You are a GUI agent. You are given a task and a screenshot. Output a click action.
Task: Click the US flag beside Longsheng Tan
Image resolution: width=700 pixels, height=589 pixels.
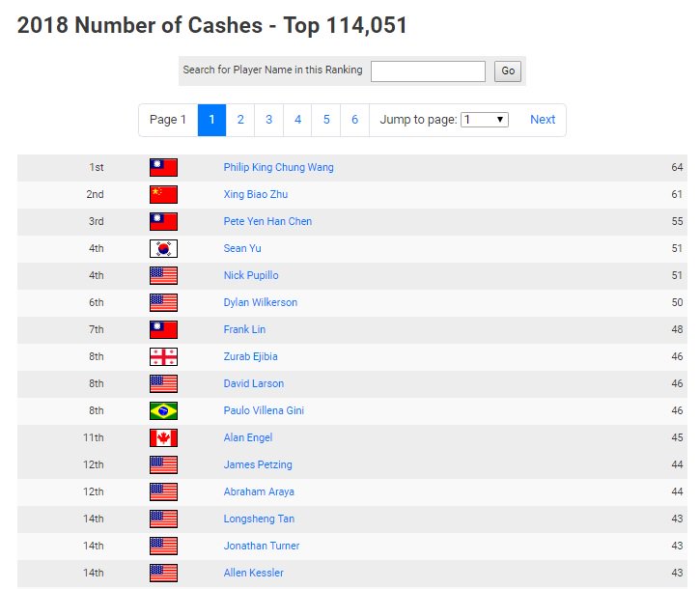pyautogui.click(x=163, y=519)
